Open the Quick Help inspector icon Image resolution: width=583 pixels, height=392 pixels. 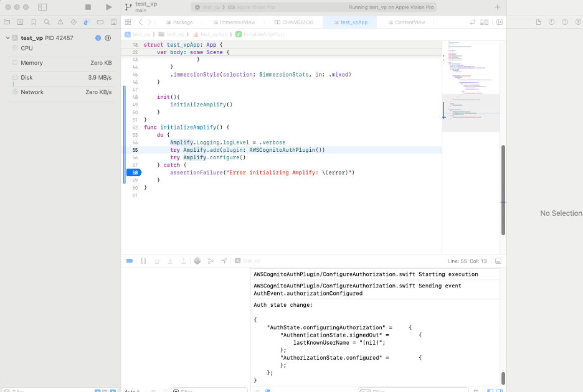(x=565, y=22)
